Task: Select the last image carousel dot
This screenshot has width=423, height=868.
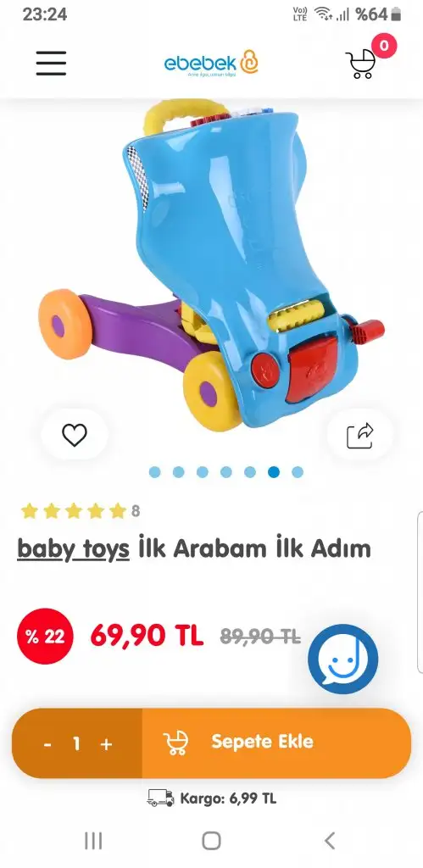Action: click(x=298, y=472)
